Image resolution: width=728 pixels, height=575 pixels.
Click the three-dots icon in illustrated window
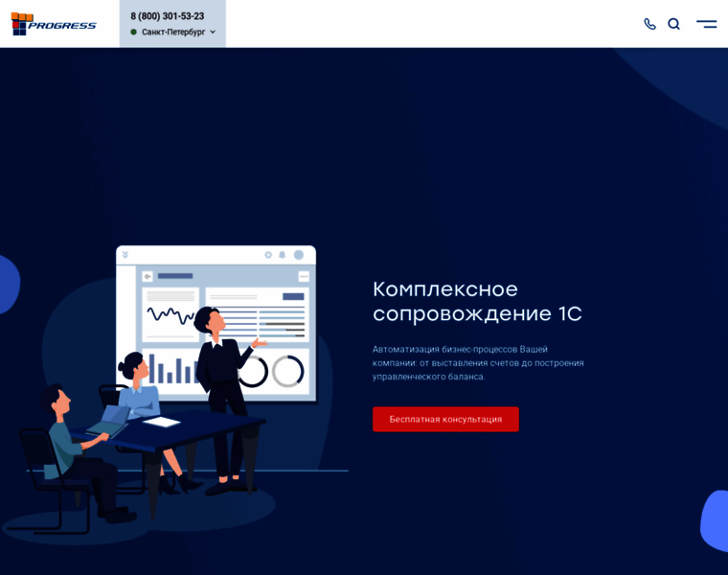point(304,276)
